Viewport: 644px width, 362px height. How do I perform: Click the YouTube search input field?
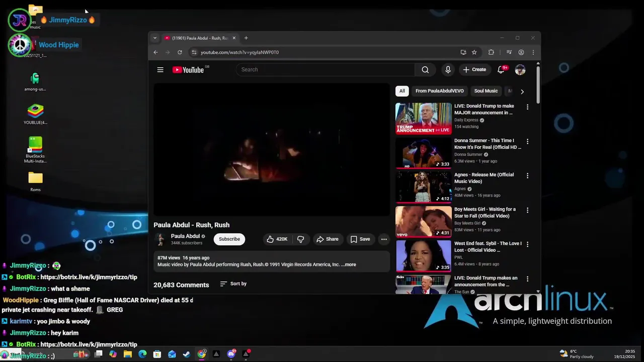pyautogui.click(x=326, y=70)
